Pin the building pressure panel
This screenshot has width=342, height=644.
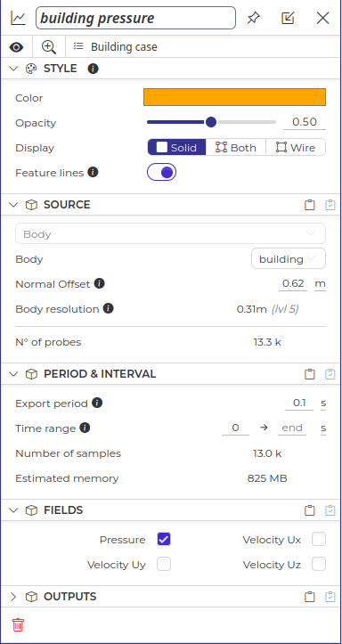point(253,18)
